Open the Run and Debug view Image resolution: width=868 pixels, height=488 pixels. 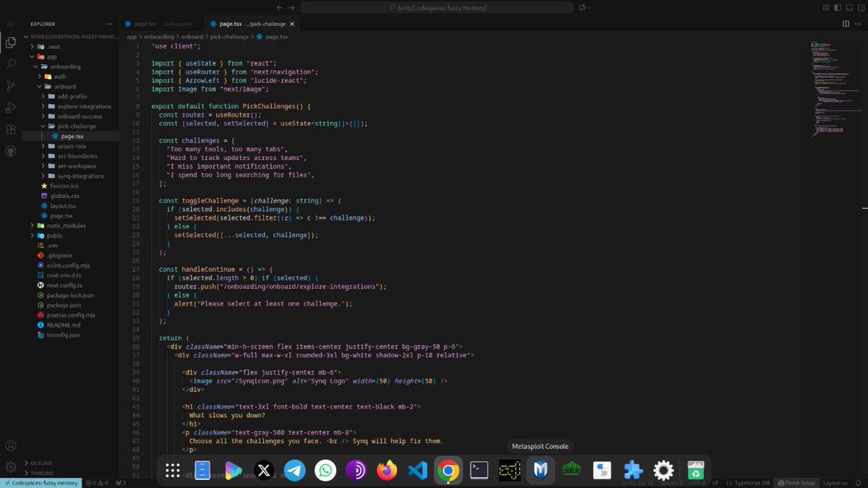(11, 108)
